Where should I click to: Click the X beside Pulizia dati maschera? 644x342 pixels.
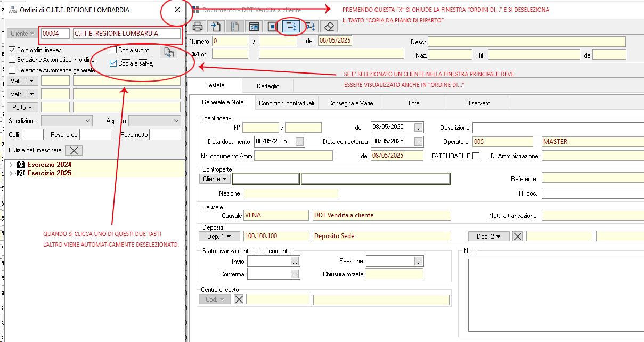74,150
